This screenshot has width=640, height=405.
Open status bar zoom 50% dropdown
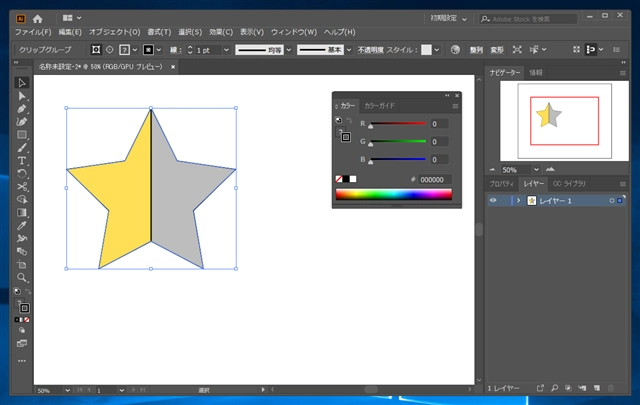click(67, 390)
